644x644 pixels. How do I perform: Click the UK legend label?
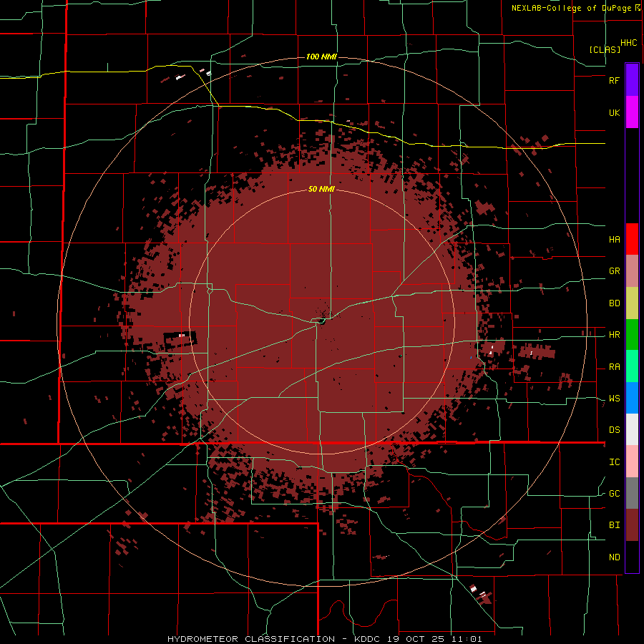click(614, 112)
